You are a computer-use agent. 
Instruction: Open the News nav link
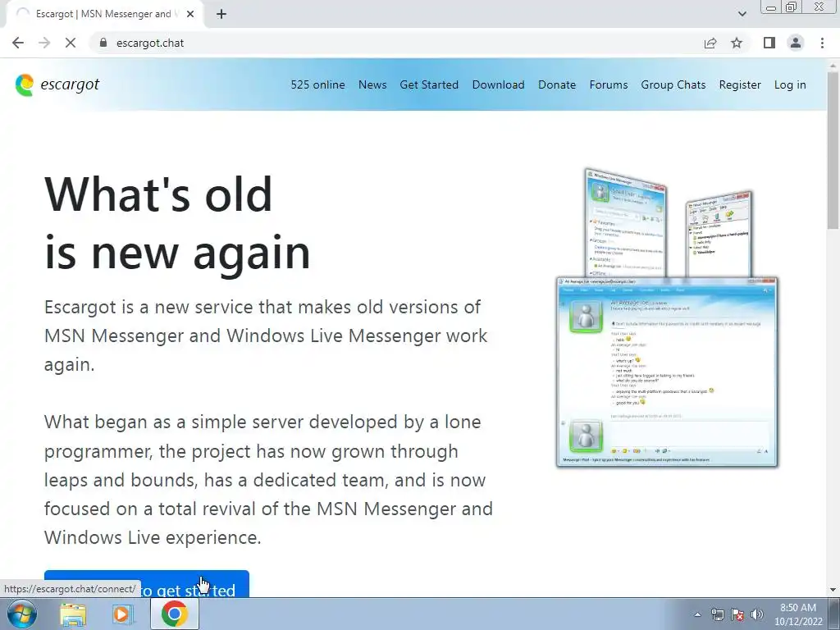pyautogui.click(x=372, y=84)
